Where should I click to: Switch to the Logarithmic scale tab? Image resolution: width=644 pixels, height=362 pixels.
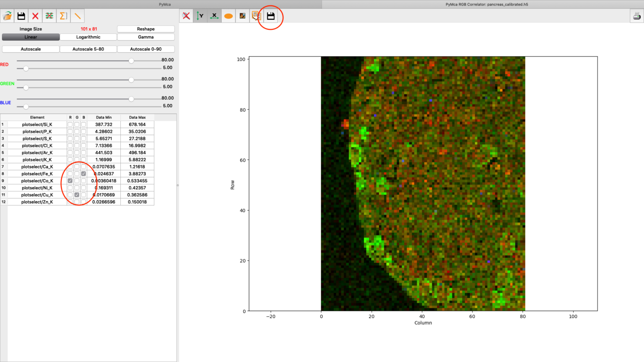click(88, 37)
